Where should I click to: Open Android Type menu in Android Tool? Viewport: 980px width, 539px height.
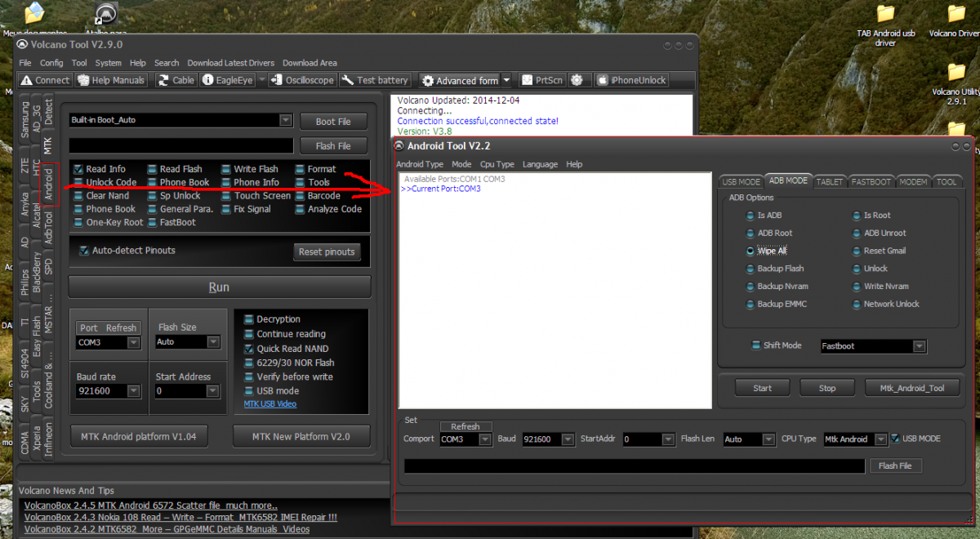420,164
